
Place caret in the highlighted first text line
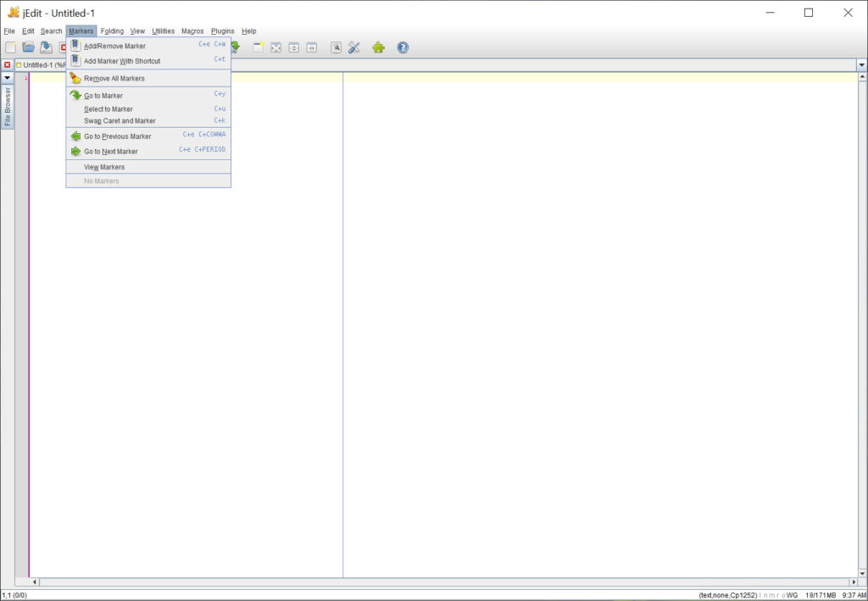tap(442, 77)
